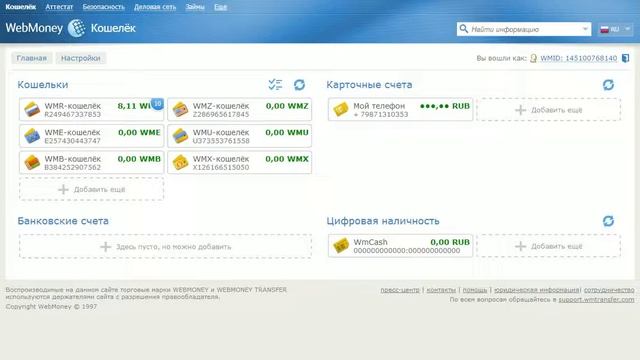Open the помощь footer link
The width and height of the screenshot is (640, 360).
point(475,290)
